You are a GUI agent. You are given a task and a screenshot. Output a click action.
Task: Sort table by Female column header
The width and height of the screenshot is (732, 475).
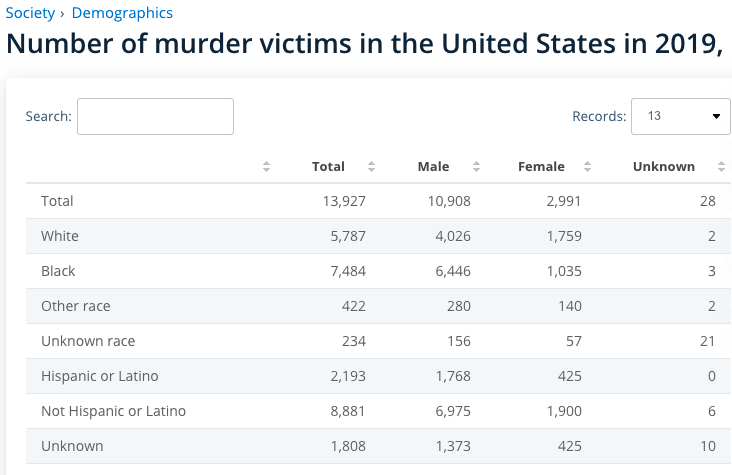[541, 167]
